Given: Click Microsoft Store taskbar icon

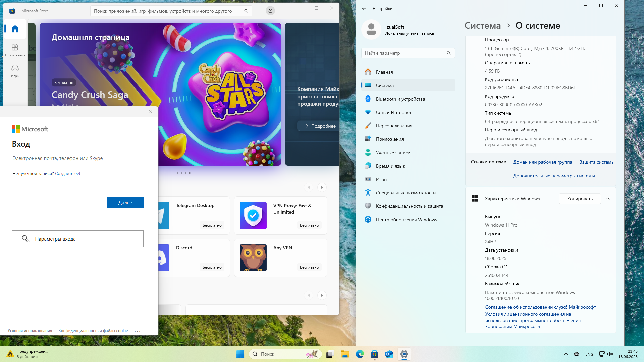Looking at the screenshot, I should point(374,354).
